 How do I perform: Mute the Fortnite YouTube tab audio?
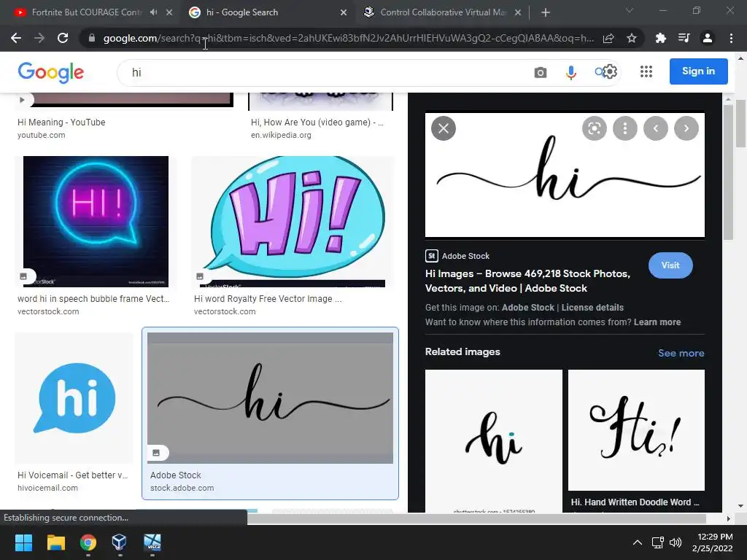click(x=153, y=12)
